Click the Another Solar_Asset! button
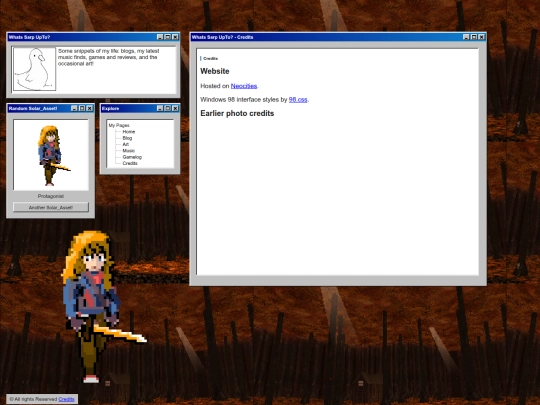Screen dimensions: 540x405 click(51, 207)
